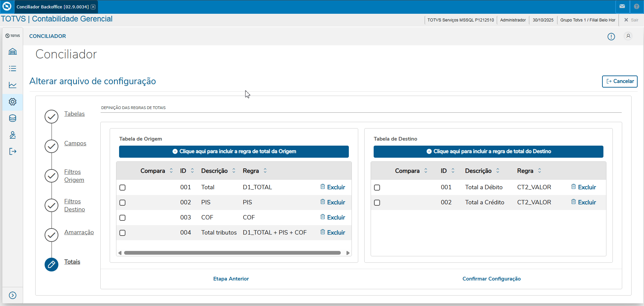Go to the Campos step
Screen dimensions: 644x306
click(75, 143)
